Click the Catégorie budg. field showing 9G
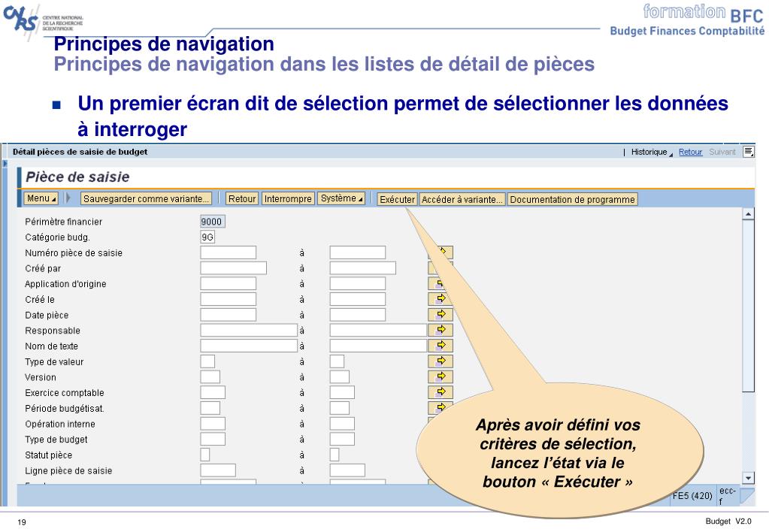 207,237
